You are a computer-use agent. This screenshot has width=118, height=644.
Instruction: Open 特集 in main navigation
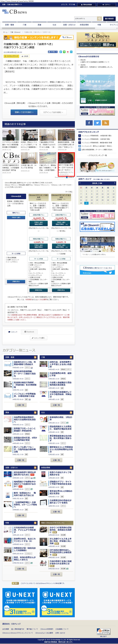(x=99, y=25)
